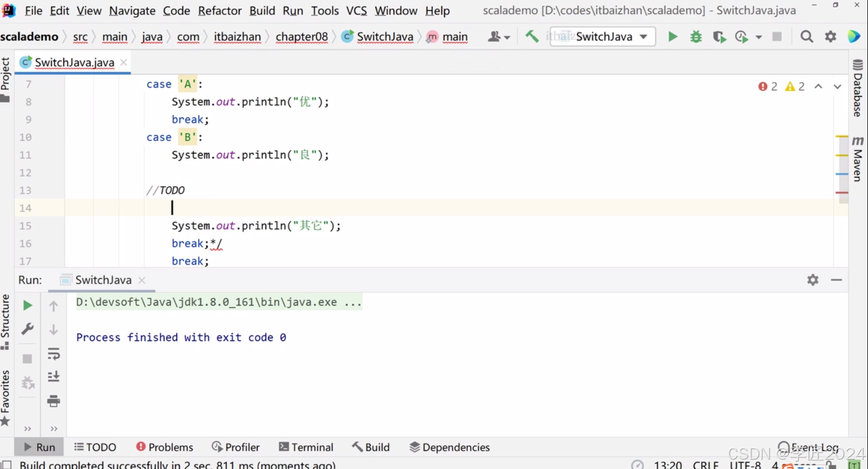
Task: Rerun SwitchJava in Run panel
Action: click(27, 305)
